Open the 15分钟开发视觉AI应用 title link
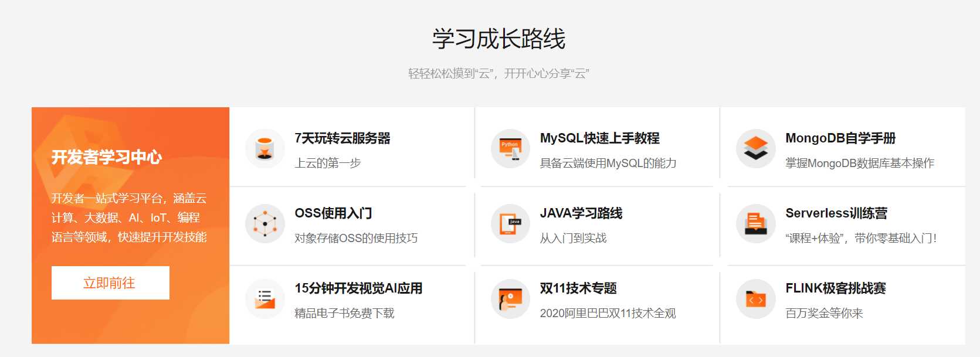The height and width of the screenshot is (357, 980). pos(358,288)
